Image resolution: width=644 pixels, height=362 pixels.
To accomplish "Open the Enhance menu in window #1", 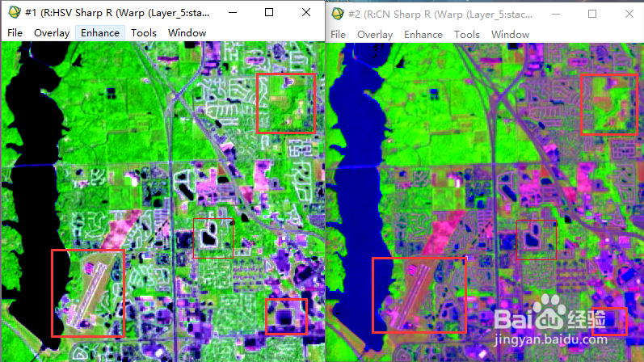I will pos(100,33).
